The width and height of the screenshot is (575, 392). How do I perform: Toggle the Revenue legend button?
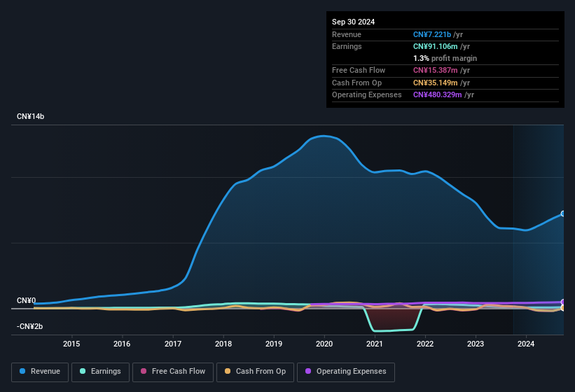coord(40,372)
